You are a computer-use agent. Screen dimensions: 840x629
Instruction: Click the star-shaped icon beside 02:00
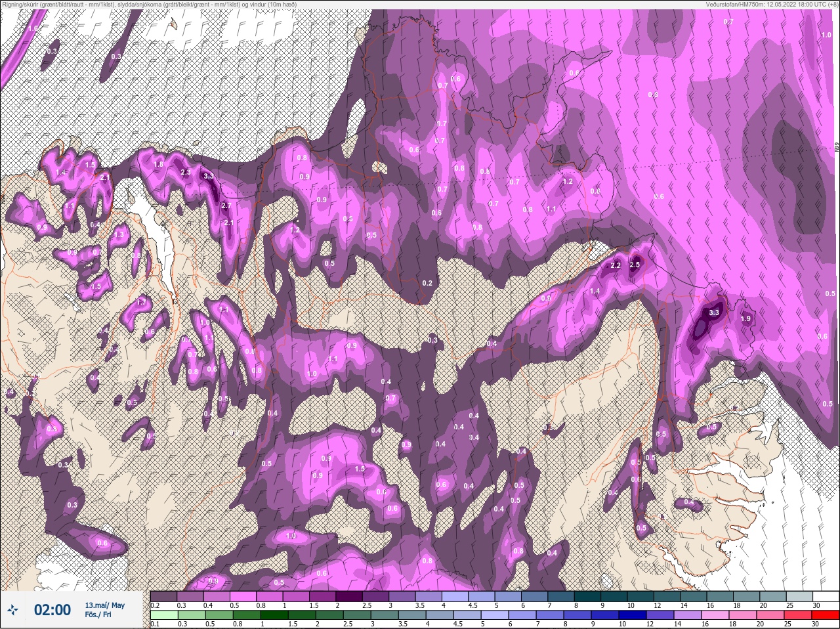point(14,611)
